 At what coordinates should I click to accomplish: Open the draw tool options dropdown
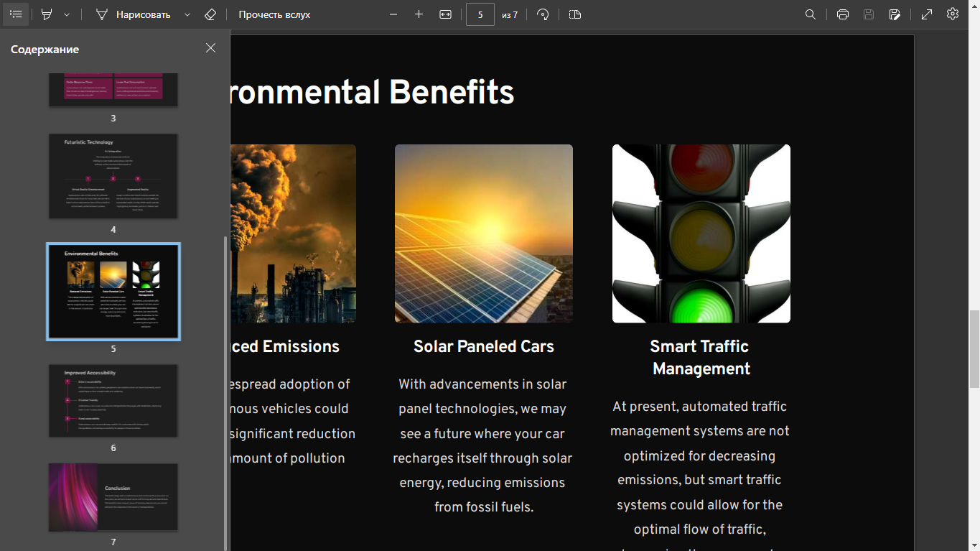(187, 14)
